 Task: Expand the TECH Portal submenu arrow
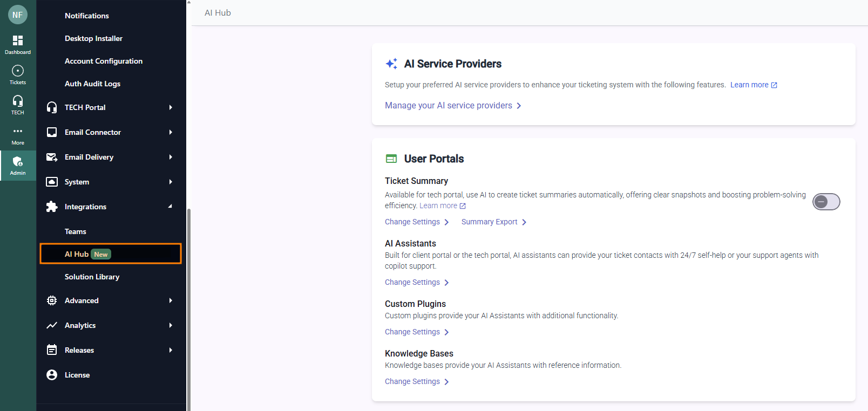[x=171, y=107]
